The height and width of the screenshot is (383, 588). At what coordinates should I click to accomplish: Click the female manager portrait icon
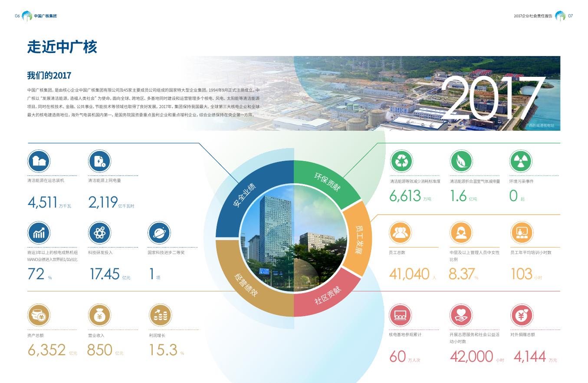coord(461,233)
